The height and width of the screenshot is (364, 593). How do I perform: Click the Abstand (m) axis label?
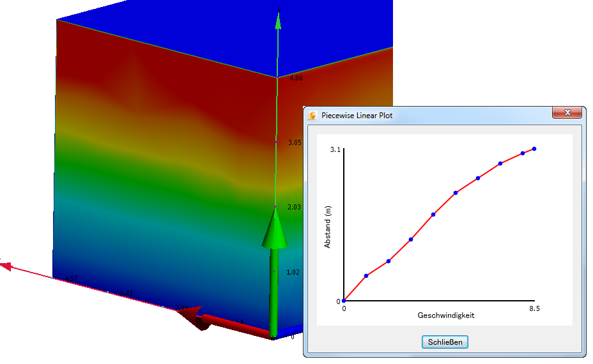pos(327,227)
